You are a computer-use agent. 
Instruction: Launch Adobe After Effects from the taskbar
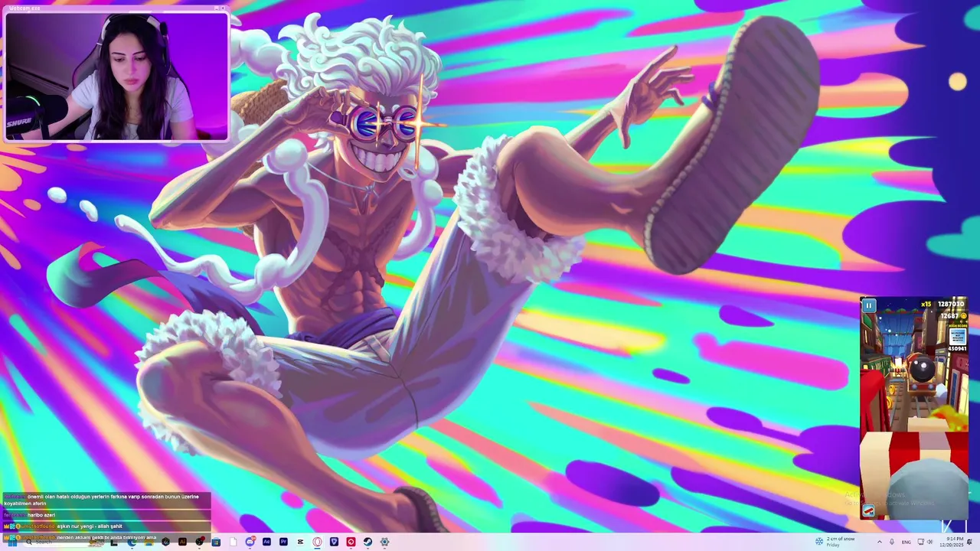[x=266, y=542]
